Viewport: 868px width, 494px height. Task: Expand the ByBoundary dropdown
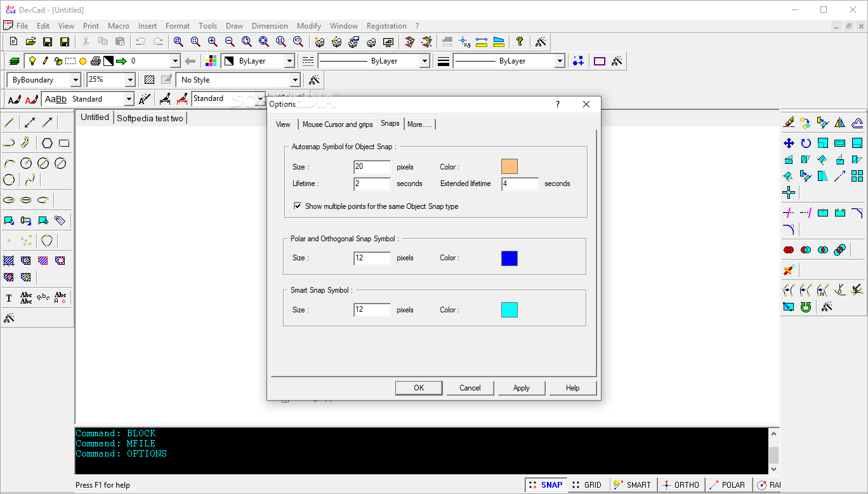point(76,80)
